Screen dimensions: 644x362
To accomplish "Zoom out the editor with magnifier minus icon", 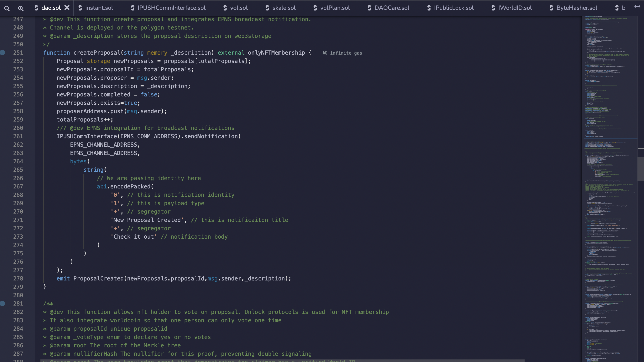I will 7,8.
